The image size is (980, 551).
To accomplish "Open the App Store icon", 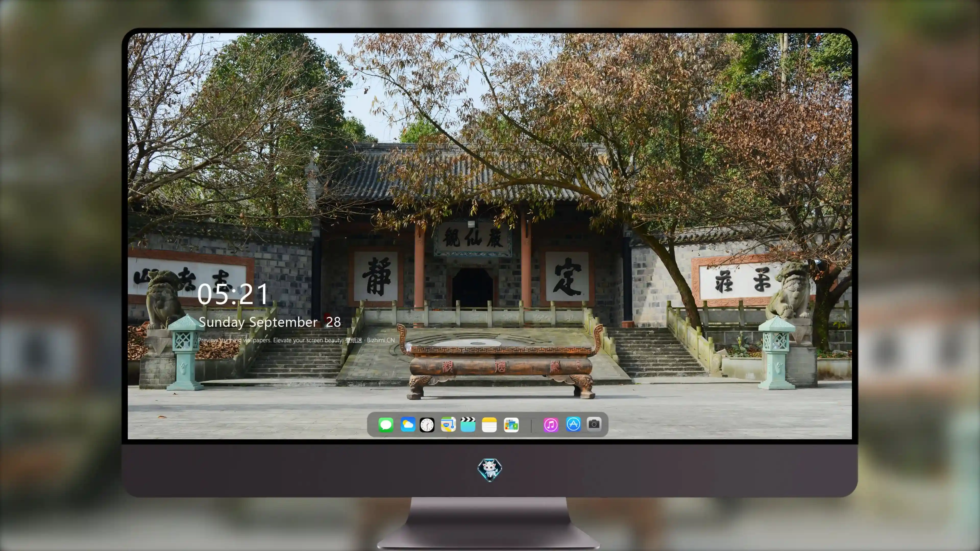I will point(573,424).
